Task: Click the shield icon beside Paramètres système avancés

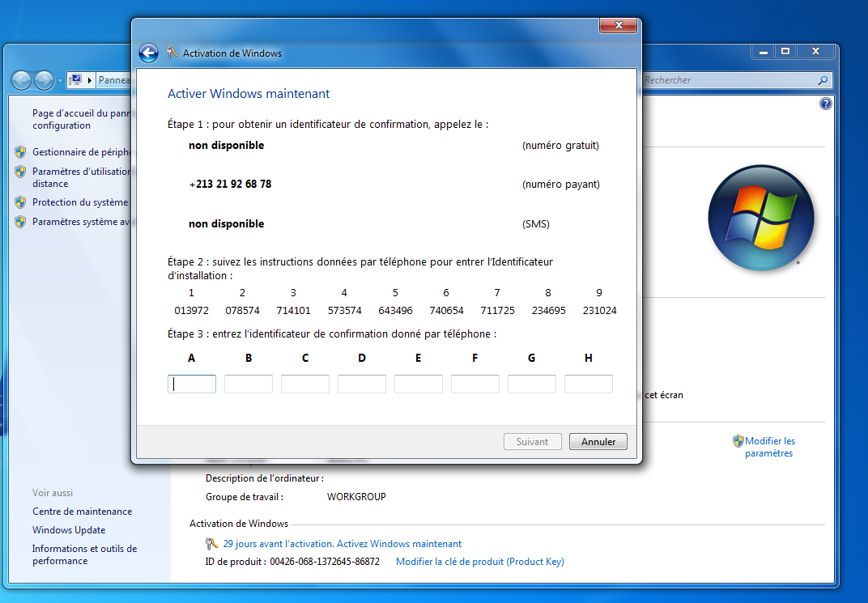Action: pyautogui.click(x=20, y=222)
